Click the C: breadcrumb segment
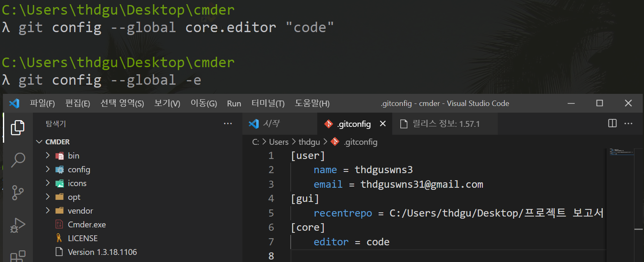 [255, 142]
